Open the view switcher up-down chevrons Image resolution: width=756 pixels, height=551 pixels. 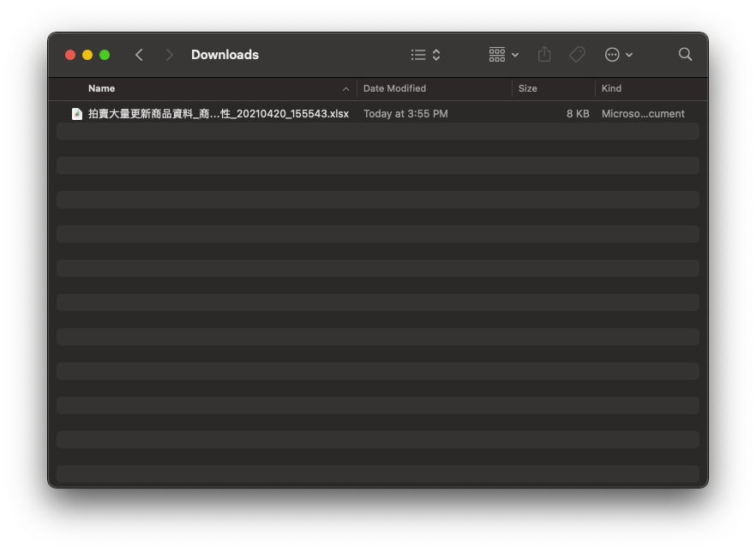coord(436,55)
